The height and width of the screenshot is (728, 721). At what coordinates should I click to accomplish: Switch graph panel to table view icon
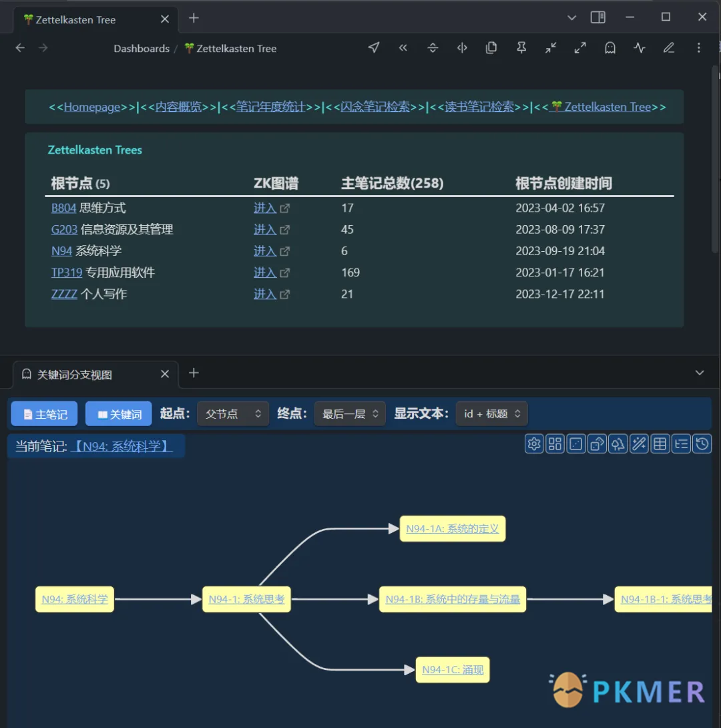coord(660,443)
